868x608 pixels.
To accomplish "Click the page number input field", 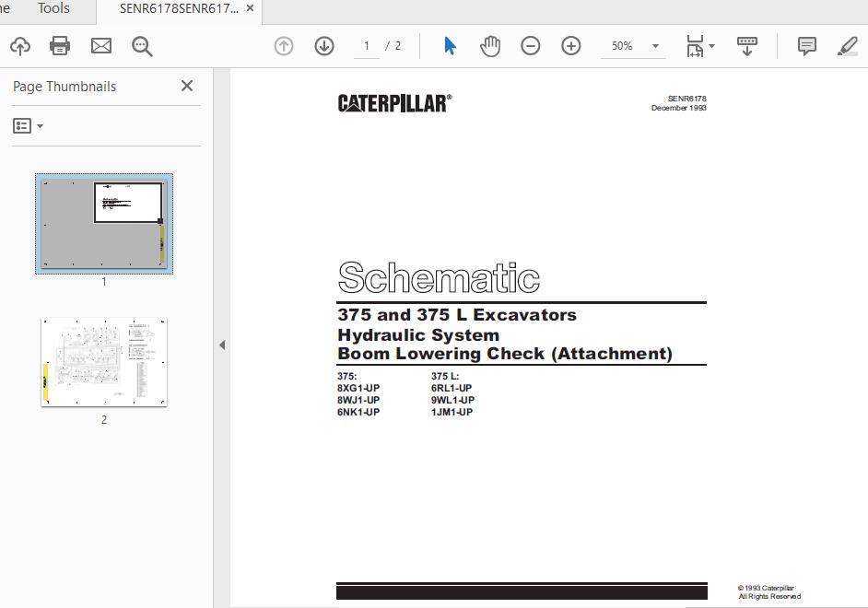I will (x=366, y=45).
